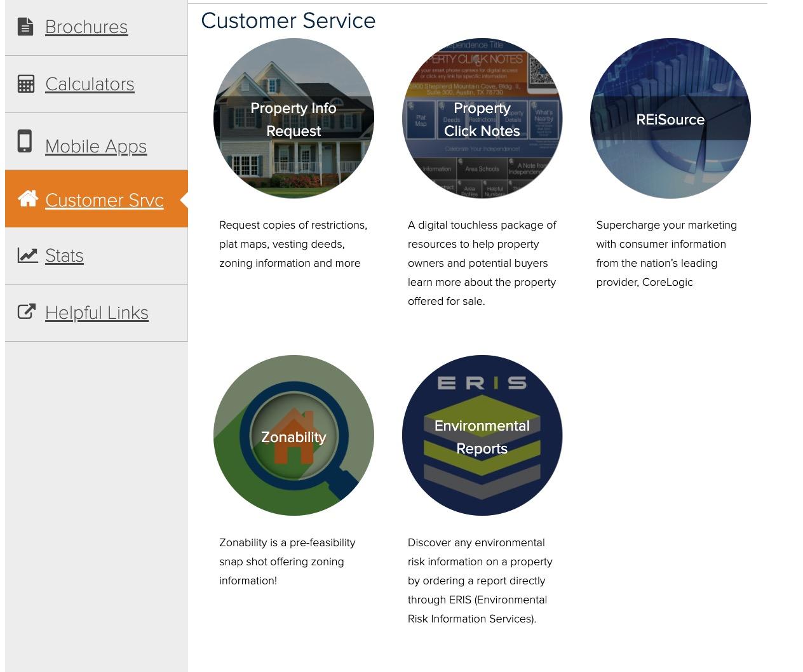The height and width of the screenshot is (672, 803).
Task: Click the Calculators calculator icon
Action: [26, 84]
